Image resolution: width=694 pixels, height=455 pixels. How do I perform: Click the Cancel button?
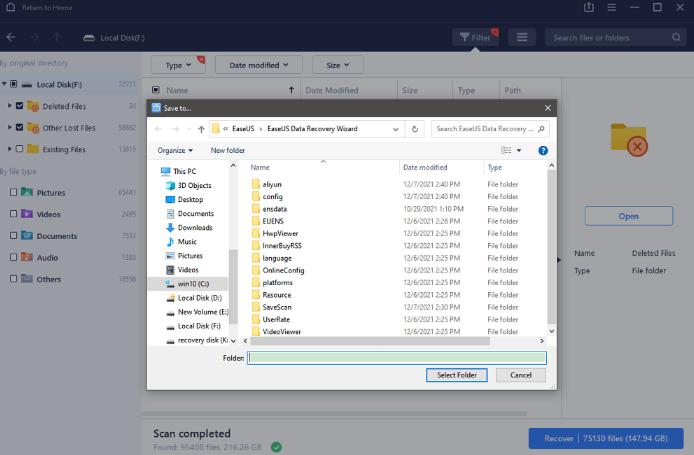tap(521, 375)
